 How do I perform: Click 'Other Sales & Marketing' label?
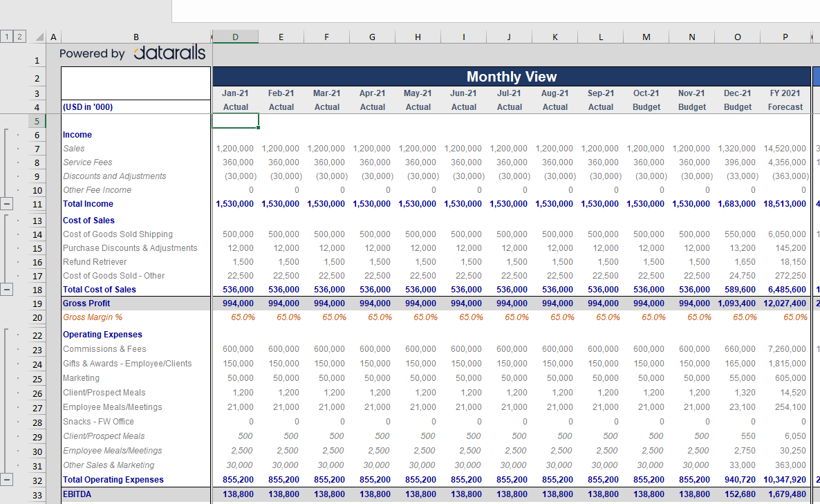[109, 465]
